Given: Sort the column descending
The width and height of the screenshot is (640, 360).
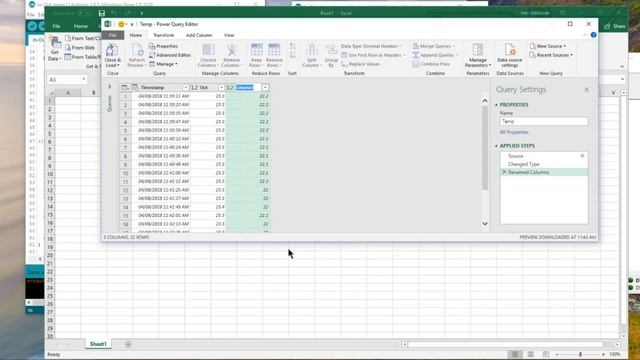Looking at the screenshot, I should tap(292, 55).
